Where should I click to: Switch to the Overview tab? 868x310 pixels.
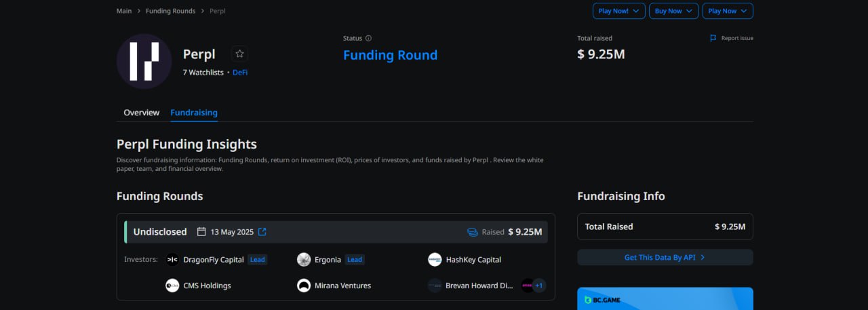pos(142,113)
